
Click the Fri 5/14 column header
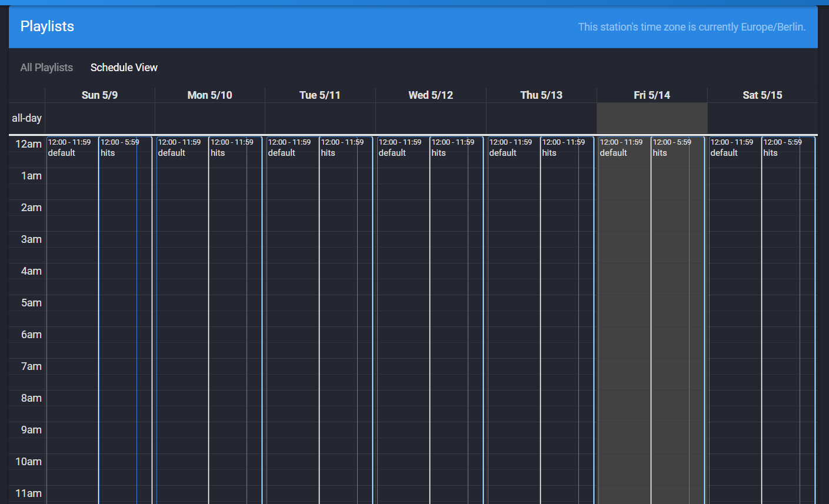[x=651, y=95]
